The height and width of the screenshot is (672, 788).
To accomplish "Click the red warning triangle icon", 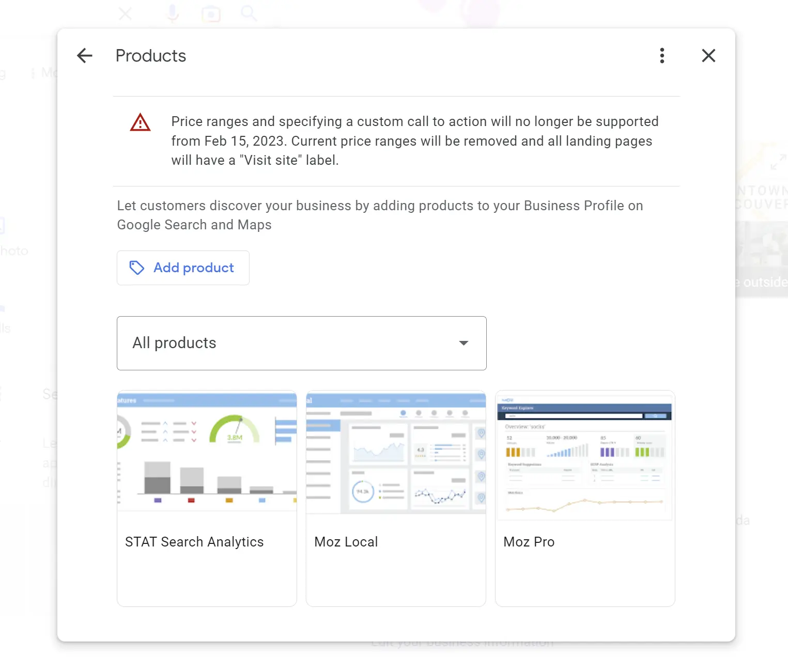I will [140, 123].
